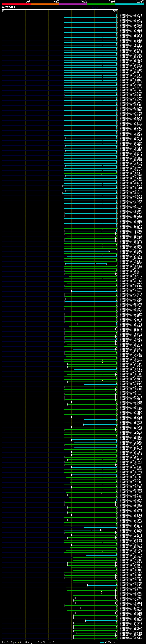Screen dimensions: 146x644
Task: Click the query end position 501
Action: pyautogui.click(x=115, y=11)
